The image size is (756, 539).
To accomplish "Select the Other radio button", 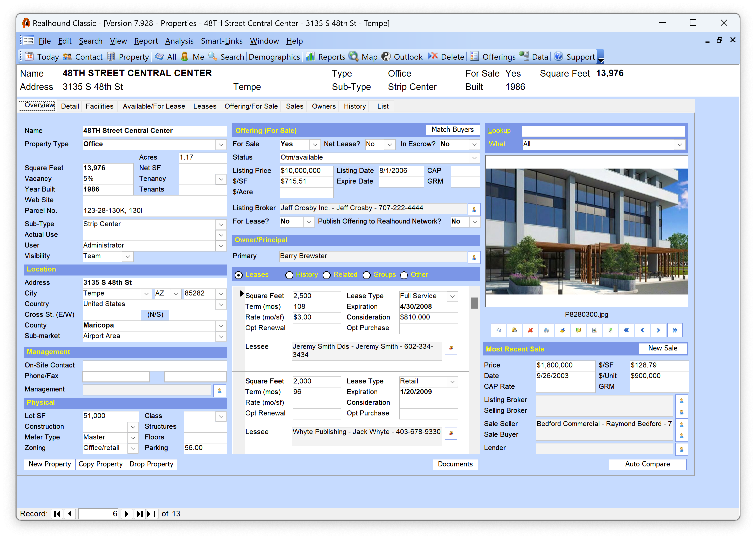I will (x=404, y=275).
